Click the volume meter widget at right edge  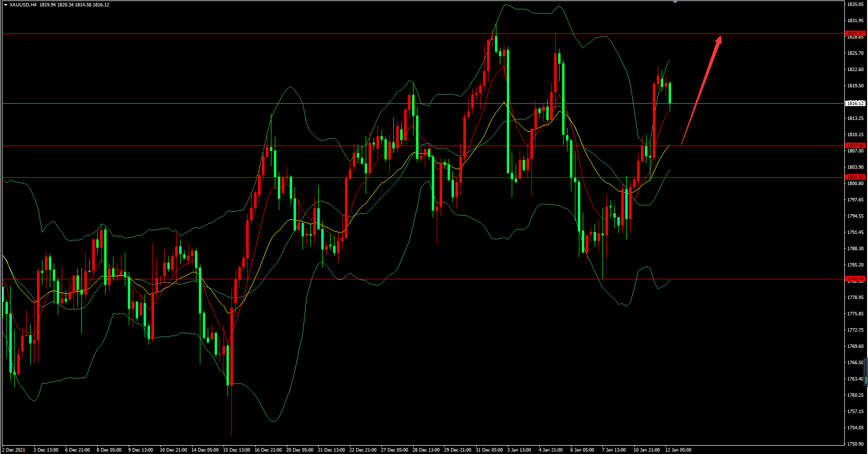point(866,373)
